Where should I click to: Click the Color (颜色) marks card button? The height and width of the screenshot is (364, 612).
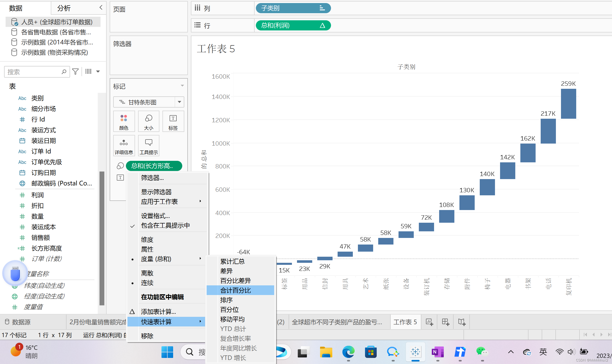tap(124, 122)
